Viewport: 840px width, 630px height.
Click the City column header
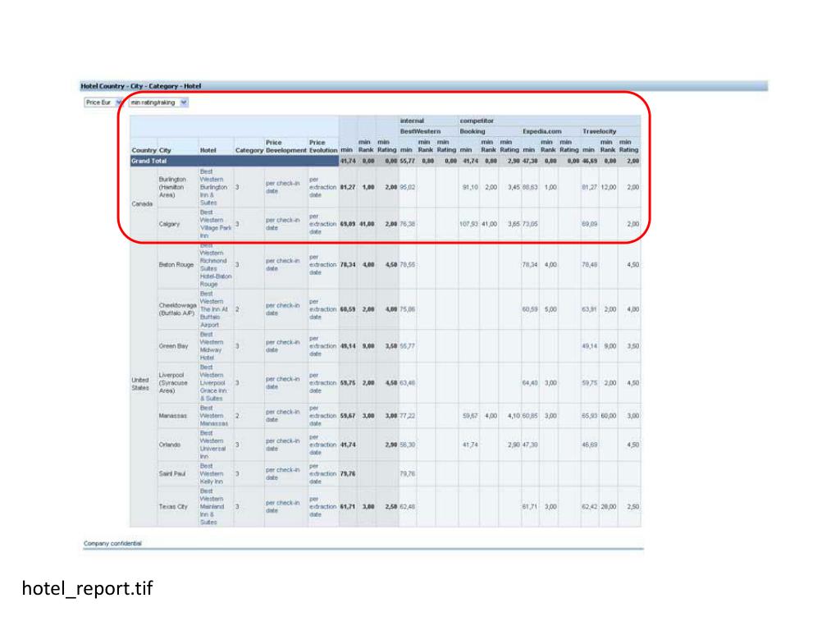click(165, 151)
